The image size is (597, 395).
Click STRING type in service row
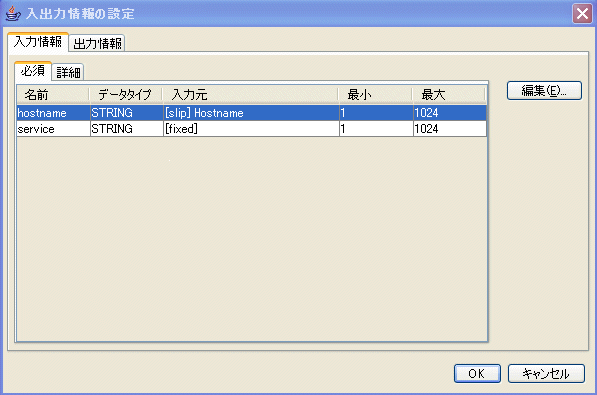127,129
